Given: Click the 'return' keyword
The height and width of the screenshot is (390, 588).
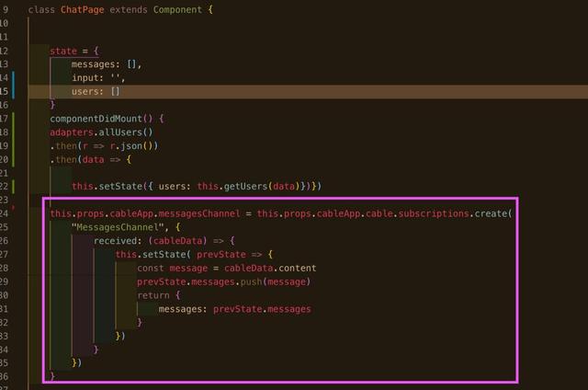Looking at the screenshot, I should pyautogui.click(x=153, y=296).
